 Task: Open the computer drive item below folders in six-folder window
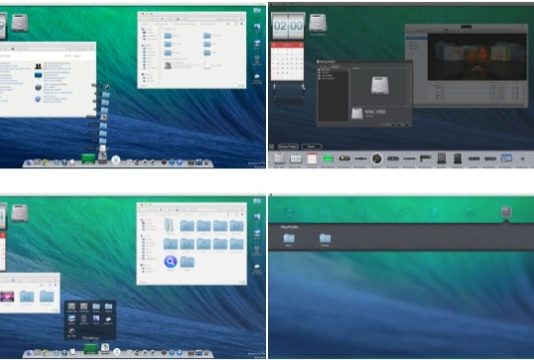(x=168, y=65)
